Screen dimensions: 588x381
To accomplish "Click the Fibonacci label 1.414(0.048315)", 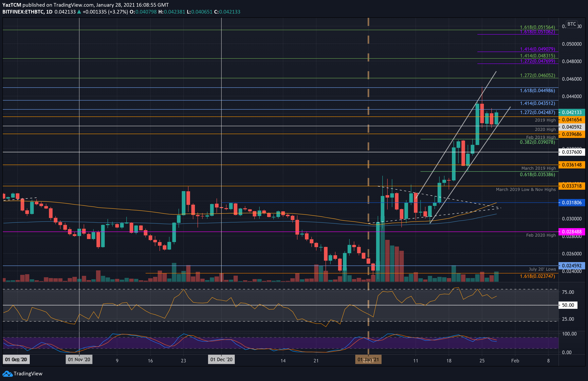I will pos(537,56).
